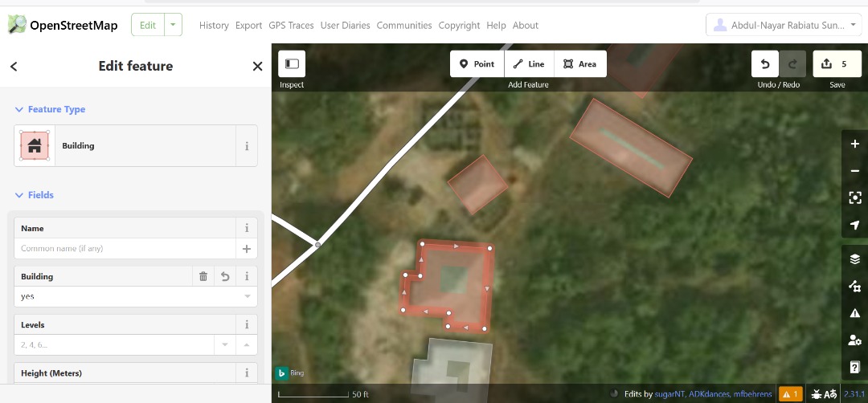Zoom to the selected feature
The height and width of the screenshot is (403, 868).
click(854, 198)
